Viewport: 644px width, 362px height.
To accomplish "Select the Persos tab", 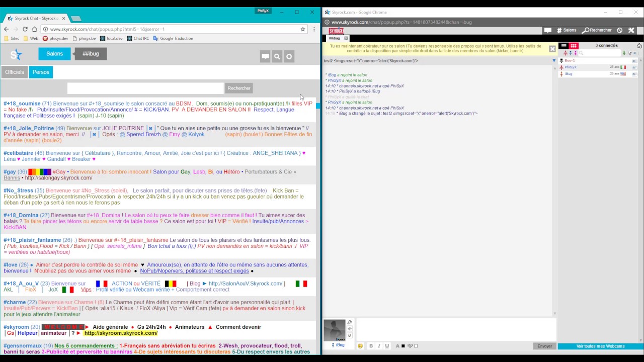I will tap(41, 72).
